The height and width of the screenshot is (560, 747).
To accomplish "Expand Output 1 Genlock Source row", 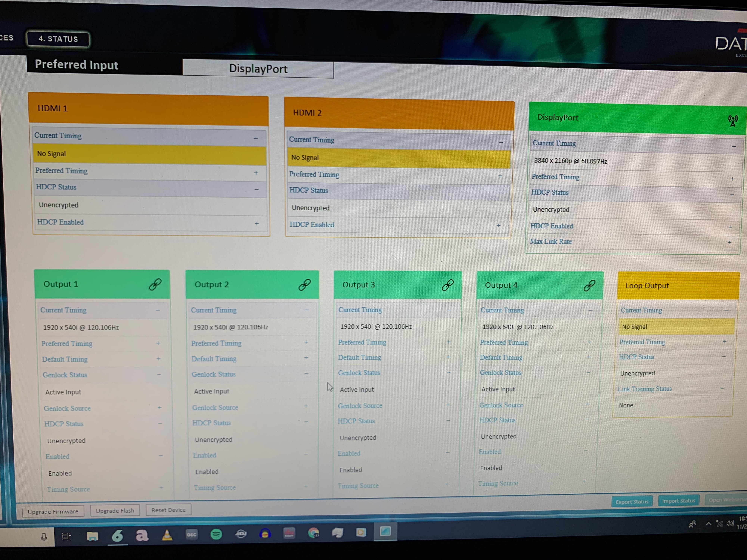I will 159,407.
